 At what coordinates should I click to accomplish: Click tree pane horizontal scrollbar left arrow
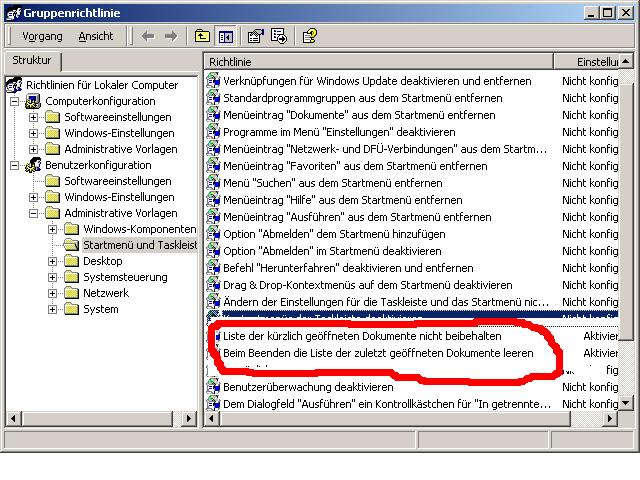pos(13,418)
